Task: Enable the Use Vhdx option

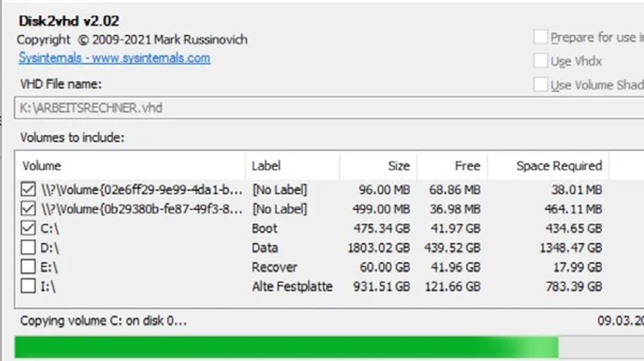Action: pos(540,61)
